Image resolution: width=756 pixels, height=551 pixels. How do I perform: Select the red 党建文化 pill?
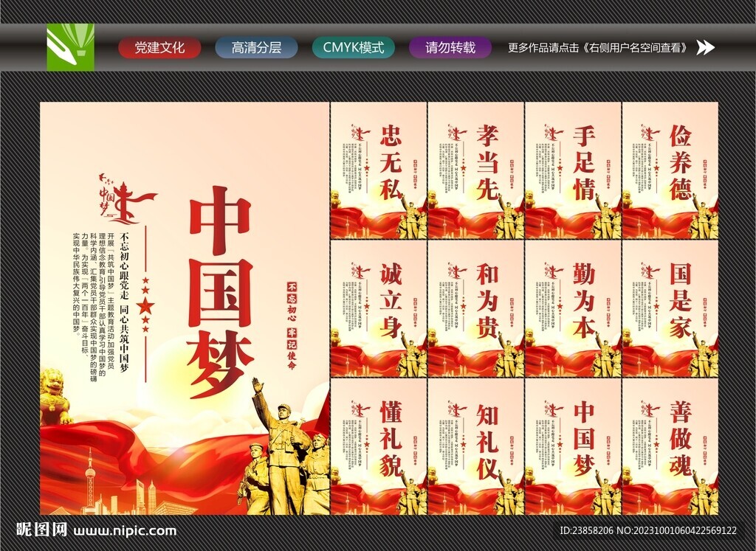(159, 48)
